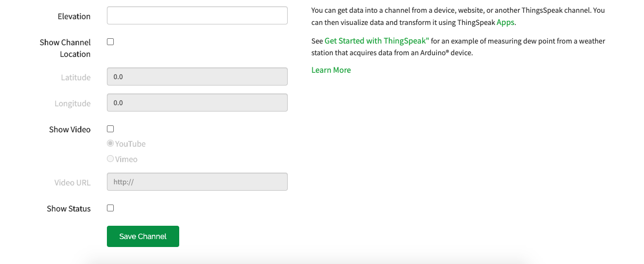
Task: Open the Get Started with ThingSpeak link
Action: (x=377, y=41)
